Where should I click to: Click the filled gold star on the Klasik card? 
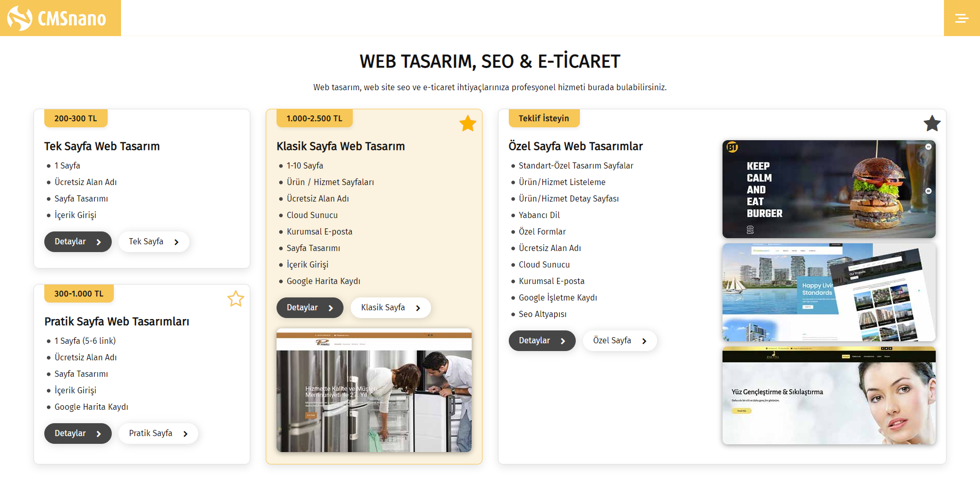468,123
